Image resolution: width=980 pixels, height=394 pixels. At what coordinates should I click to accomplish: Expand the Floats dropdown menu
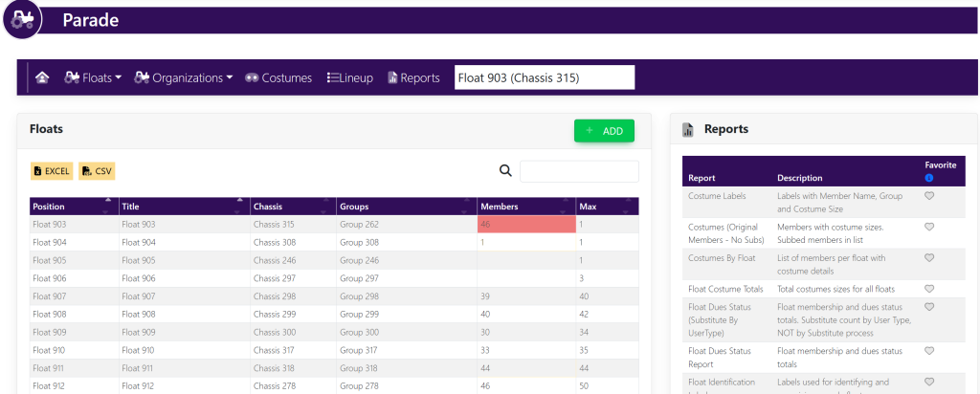click(93, 78)
